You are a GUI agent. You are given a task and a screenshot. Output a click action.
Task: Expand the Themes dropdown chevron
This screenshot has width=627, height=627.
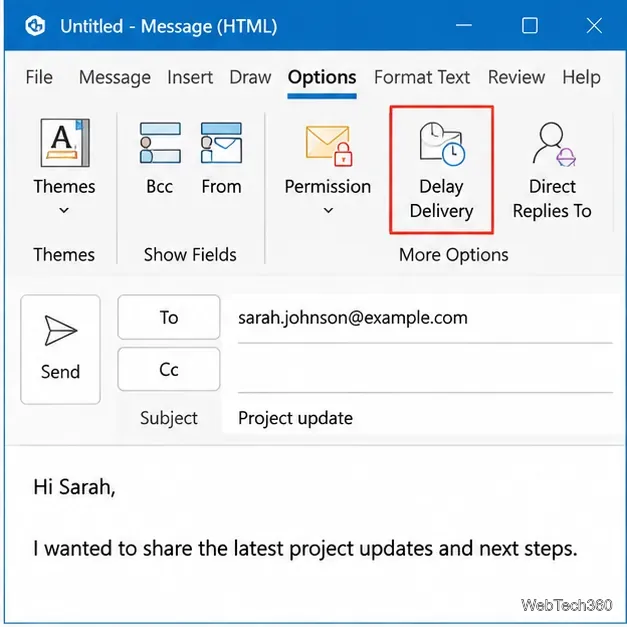(x=64, y=210)
